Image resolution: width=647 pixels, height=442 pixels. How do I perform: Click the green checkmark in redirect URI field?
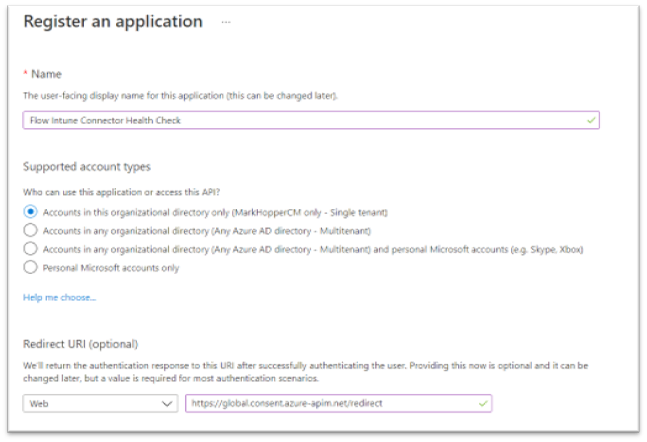tap(484, 403)
